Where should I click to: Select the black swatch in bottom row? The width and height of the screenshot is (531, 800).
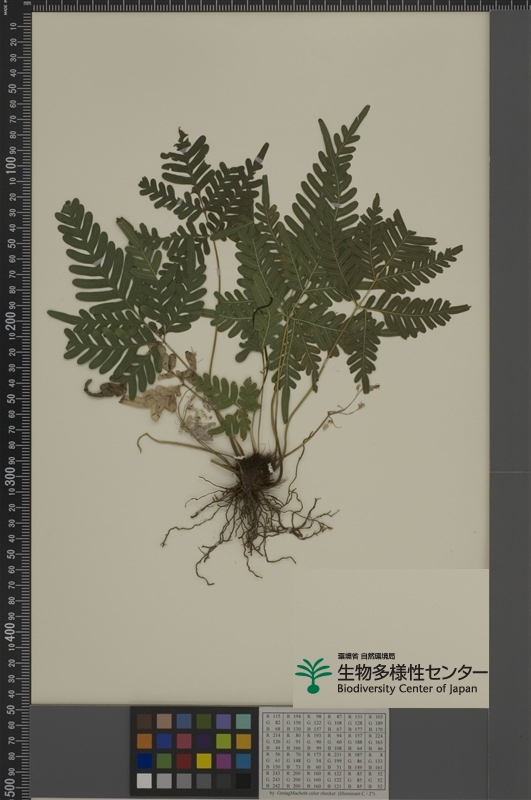pyautogui.click(x=243, y=781)
